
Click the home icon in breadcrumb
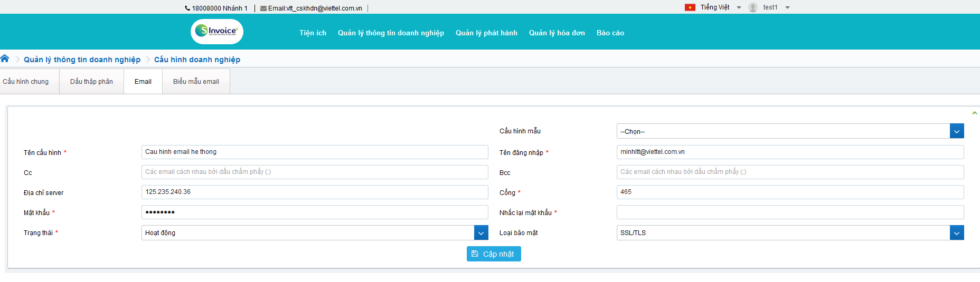5,59
